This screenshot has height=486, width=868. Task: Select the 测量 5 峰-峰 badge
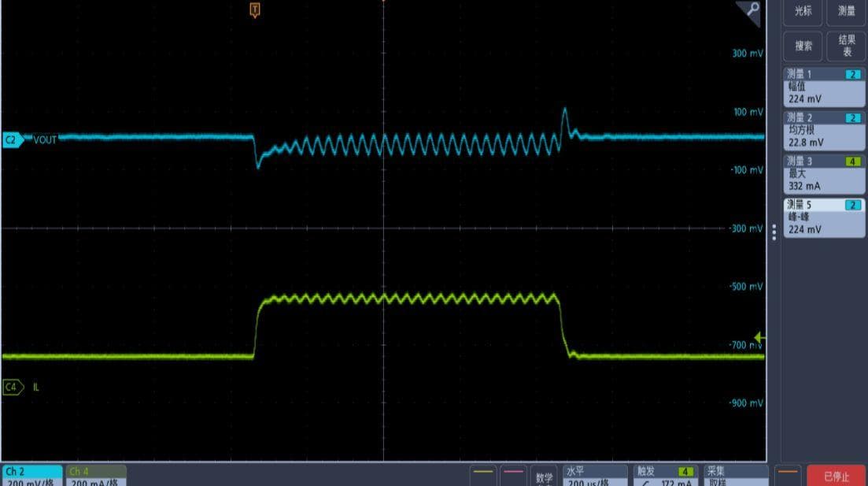(824, 217)
